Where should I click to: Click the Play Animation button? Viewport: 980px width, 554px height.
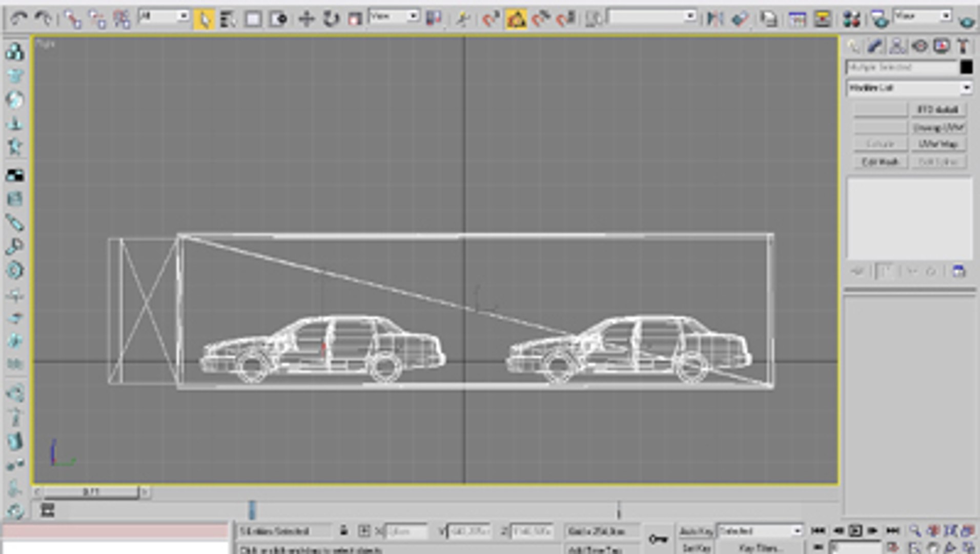click(855, 530)
